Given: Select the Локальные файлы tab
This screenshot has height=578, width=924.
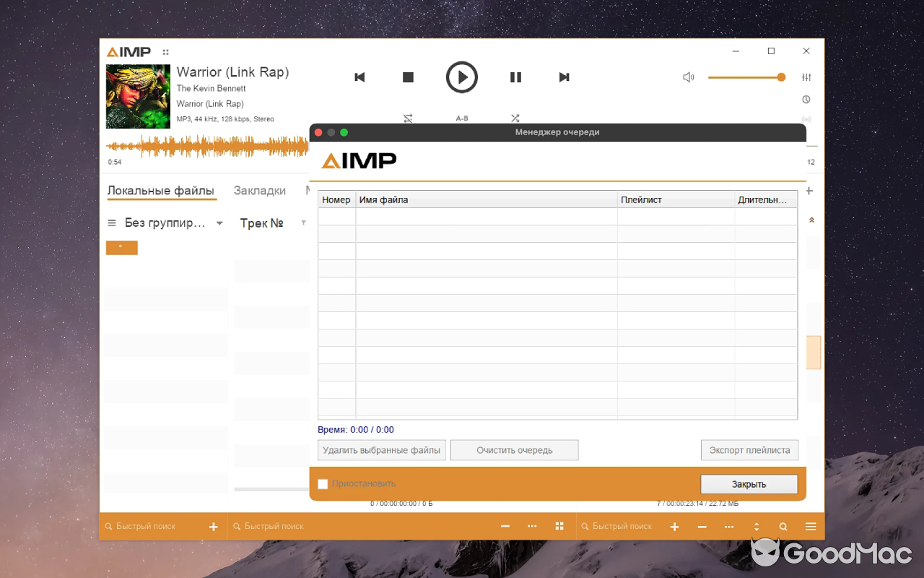Looking at the screenshot, I should click(161, 190).
